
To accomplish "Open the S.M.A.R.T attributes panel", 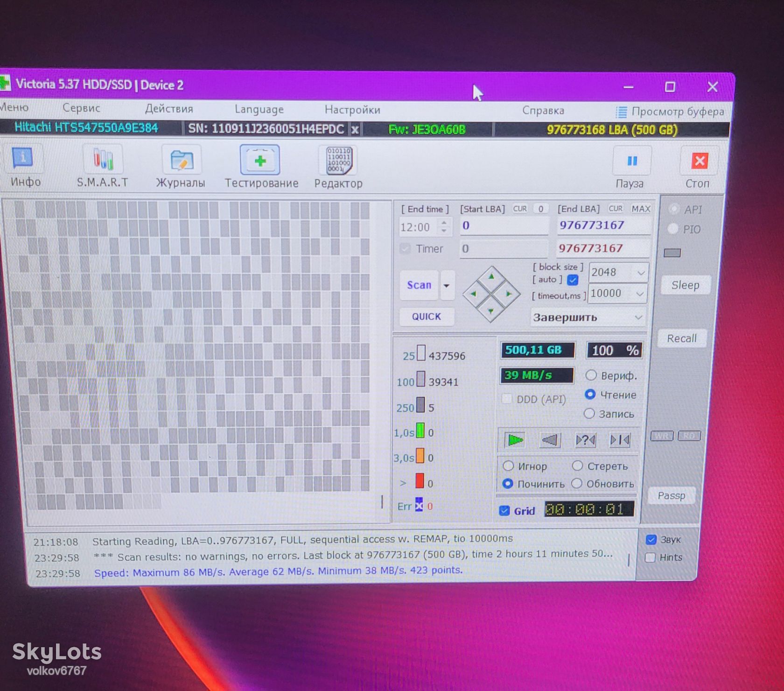I will pyautogui.click(x=103, y=166).
